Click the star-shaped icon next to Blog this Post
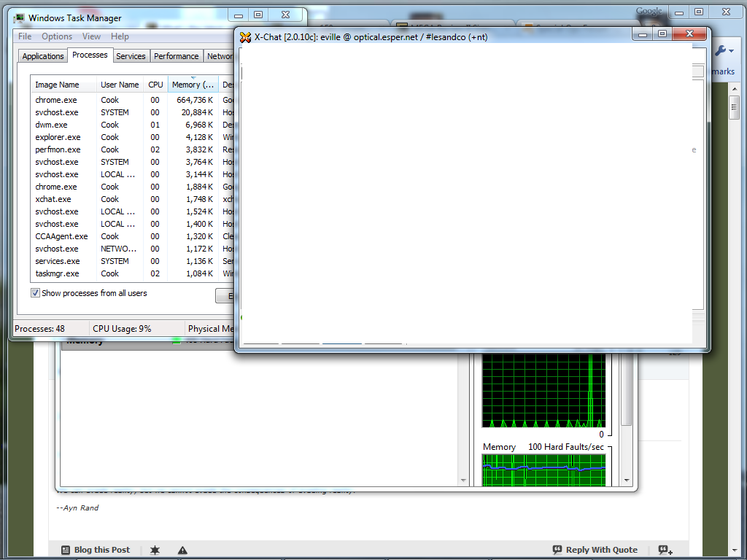Image resolution: width=747 pixels, height=560 pixels. (155, 550)
